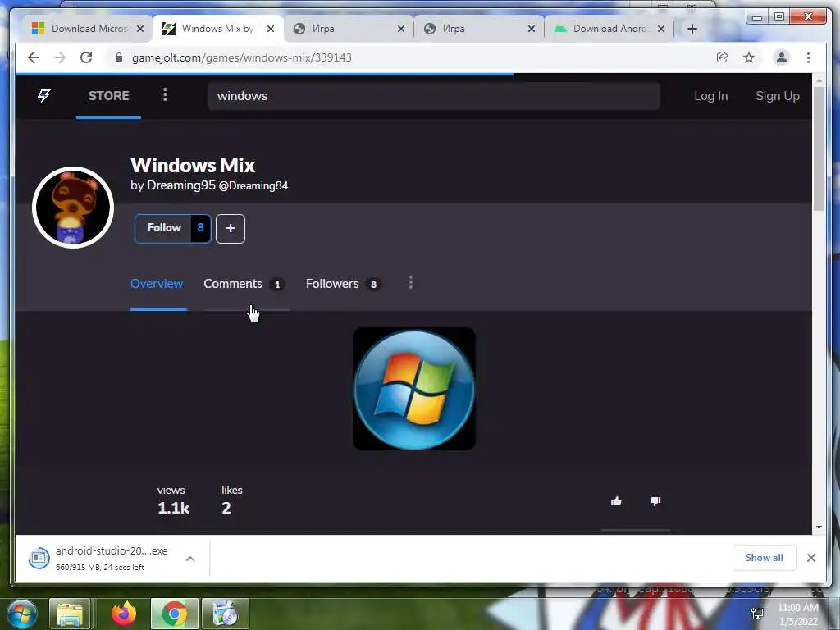Screen dimensions: 840x630
Task: Click the network icon in system tray
Action: tap(757, 614)
